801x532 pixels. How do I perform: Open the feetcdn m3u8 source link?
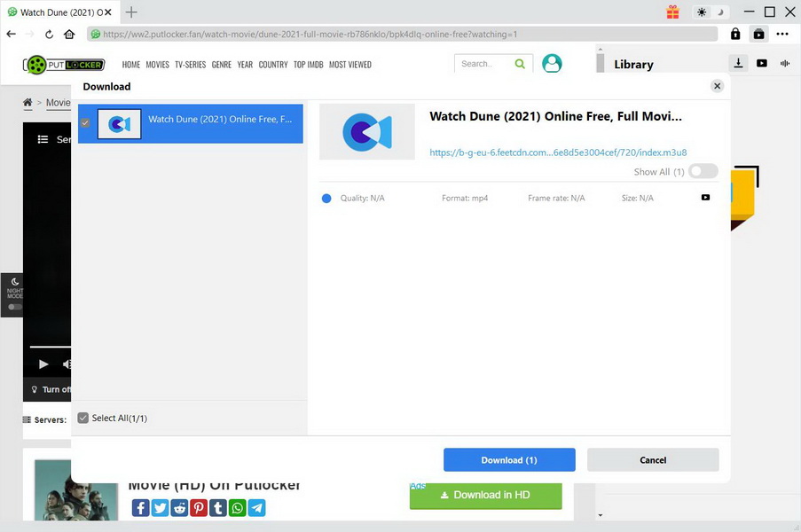[558, 153]
